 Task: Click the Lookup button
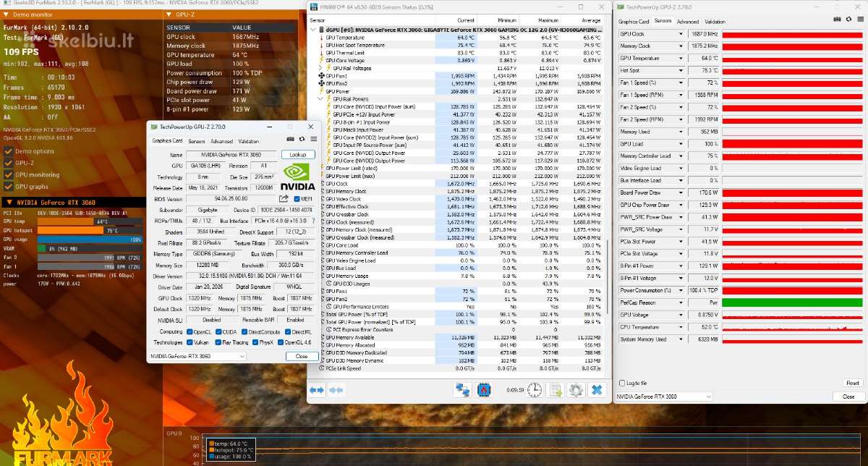tap(298, 155)
